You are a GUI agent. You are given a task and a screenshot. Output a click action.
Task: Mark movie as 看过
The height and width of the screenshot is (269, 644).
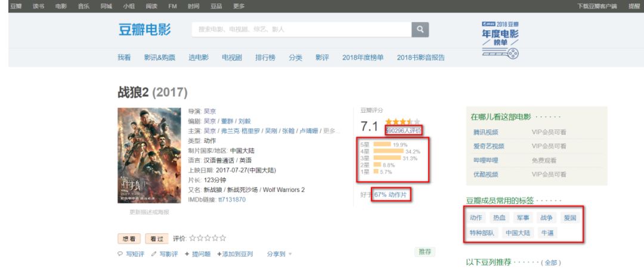pyautogui.click(x=157, y=239)
